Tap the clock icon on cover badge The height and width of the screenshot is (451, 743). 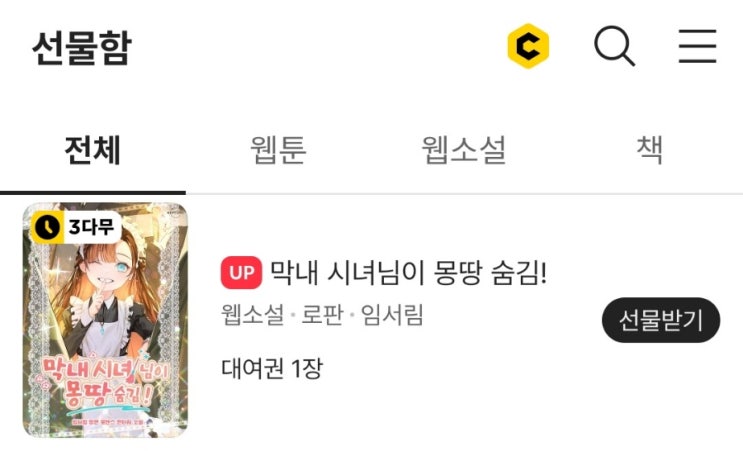tap(47, 227)
